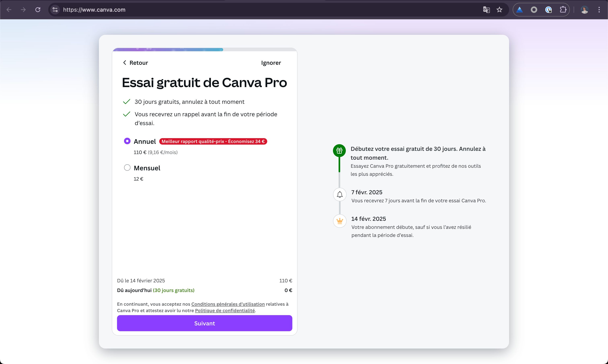Click the Suivant button
The height and width of the screenshot is (364, 608).
(204, 323)
